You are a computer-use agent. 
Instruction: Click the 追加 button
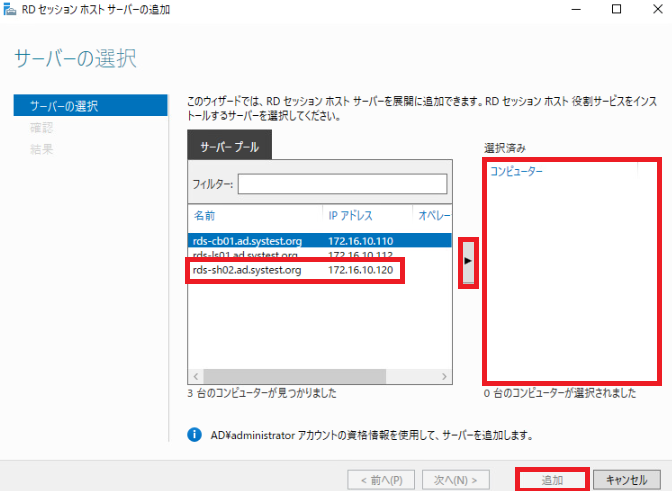[552, 480]
